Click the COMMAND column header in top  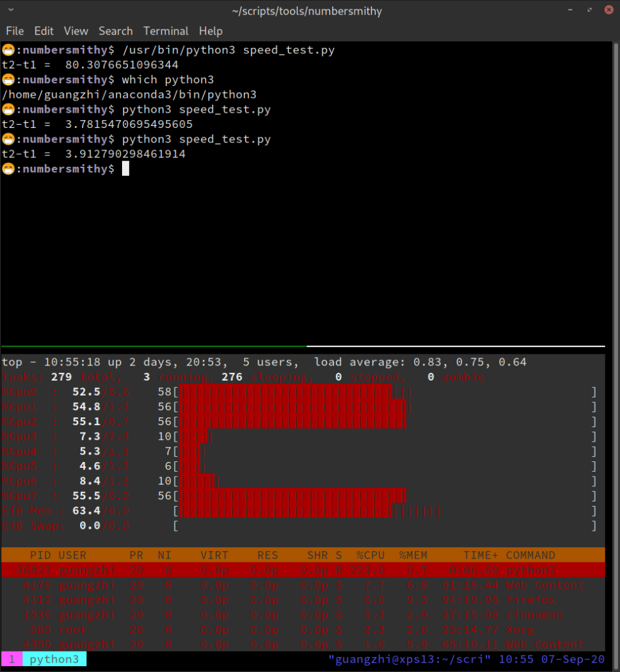tap(531, 555)
